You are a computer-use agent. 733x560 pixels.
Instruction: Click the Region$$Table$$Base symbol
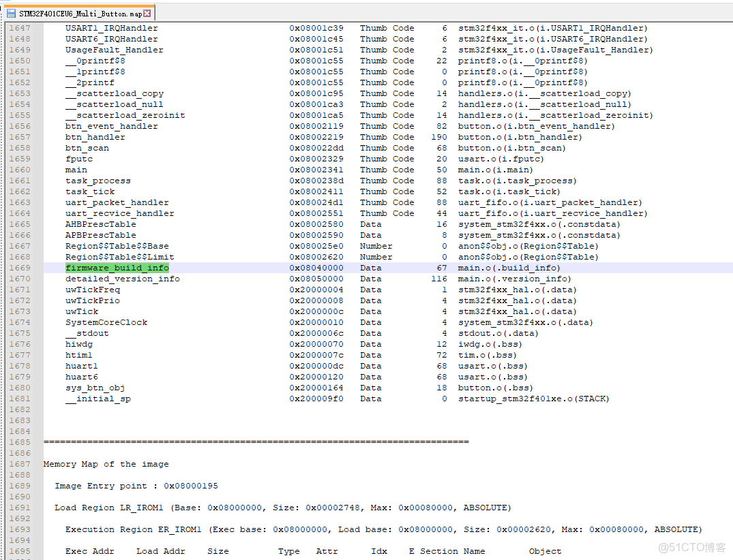pyautogui.click(x=117, y=246)
